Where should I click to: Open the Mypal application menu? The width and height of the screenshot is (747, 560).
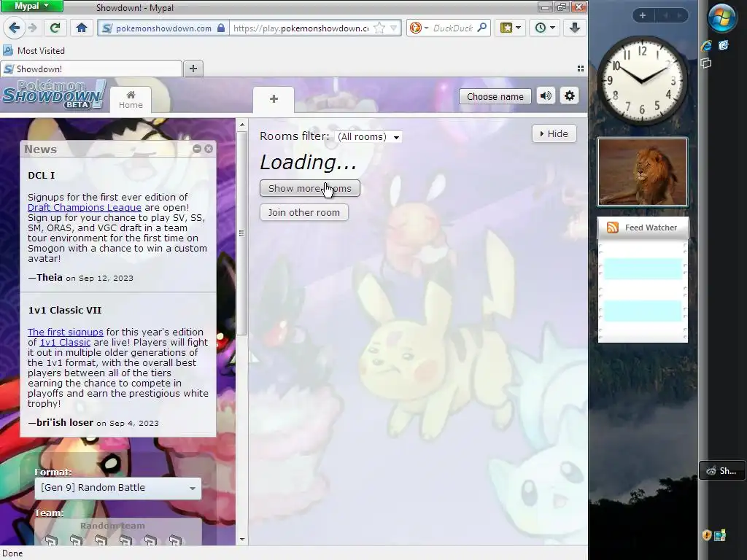pos(31,6)
